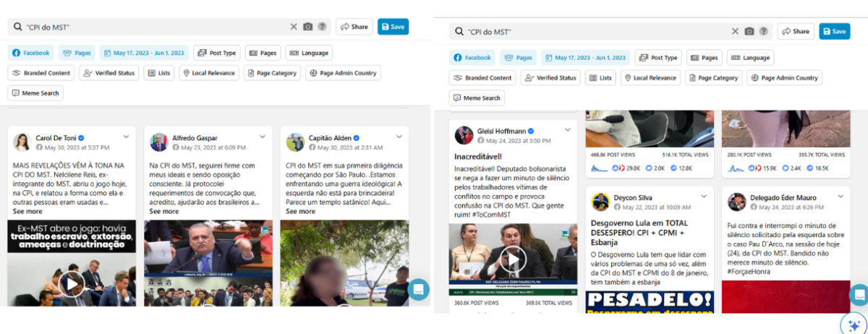Clear the search text with the X icon in the left panel

(x=294, y=27)
